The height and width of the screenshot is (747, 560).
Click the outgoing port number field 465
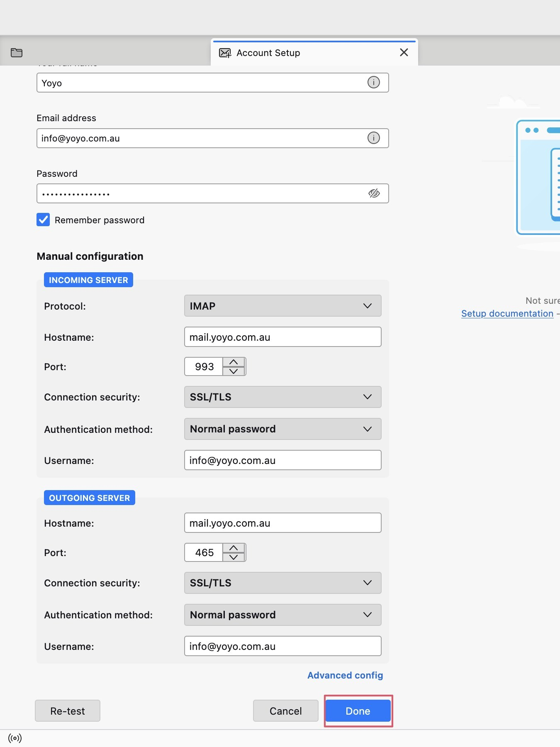pyautogui.click(x=204, y=552)
